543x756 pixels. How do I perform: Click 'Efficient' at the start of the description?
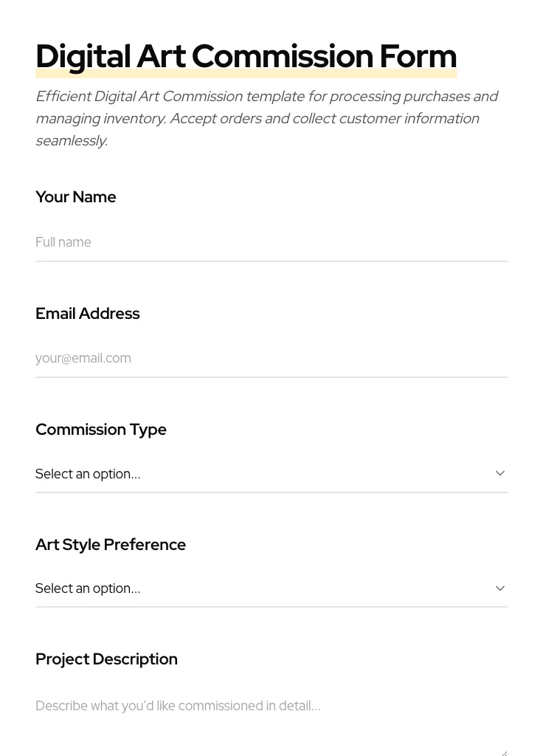click(63, 97)
